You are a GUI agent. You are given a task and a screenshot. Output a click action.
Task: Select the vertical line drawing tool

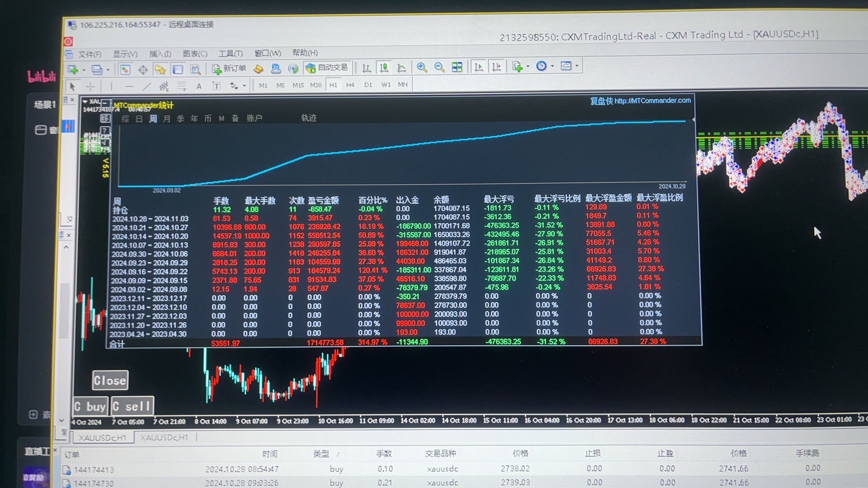click(x=111, y=86)
